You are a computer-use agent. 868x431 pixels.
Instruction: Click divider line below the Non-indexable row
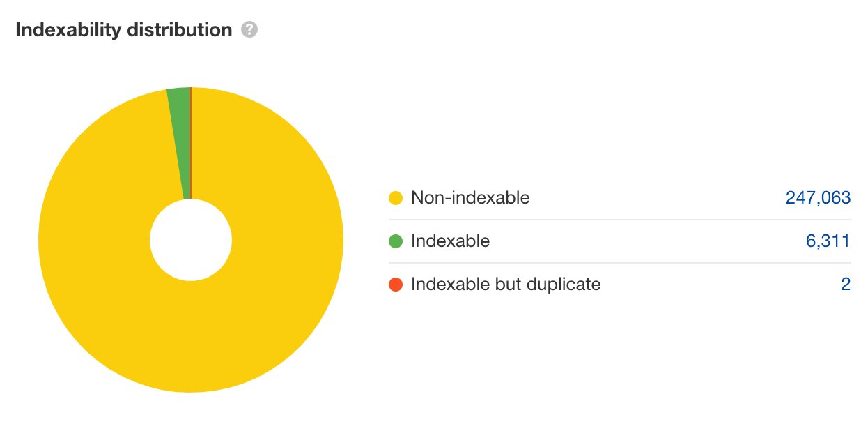point(620,220)
